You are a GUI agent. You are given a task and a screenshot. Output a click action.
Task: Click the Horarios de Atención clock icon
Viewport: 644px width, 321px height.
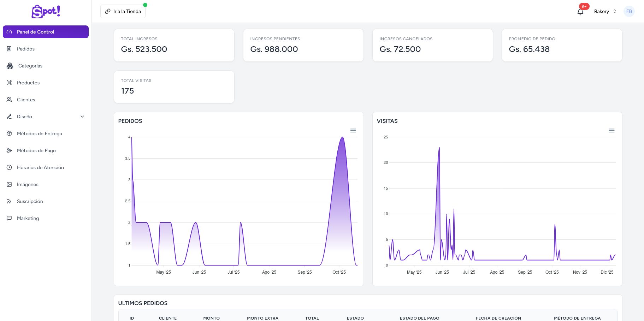coord(10,167)
